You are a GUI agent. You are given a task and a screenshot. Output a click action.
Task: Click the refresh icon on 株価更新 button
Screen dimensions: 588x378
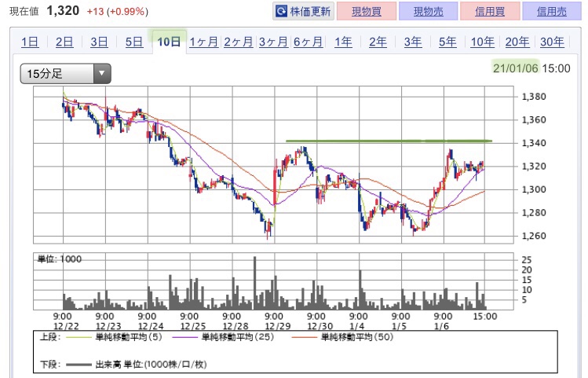click(x=281, y=11)
